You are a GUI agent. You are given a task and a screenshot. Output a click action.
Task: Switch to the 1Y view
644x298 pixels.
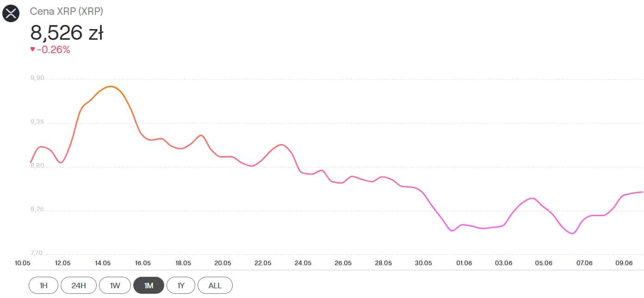pyautogui.click(x=181, y=286)
